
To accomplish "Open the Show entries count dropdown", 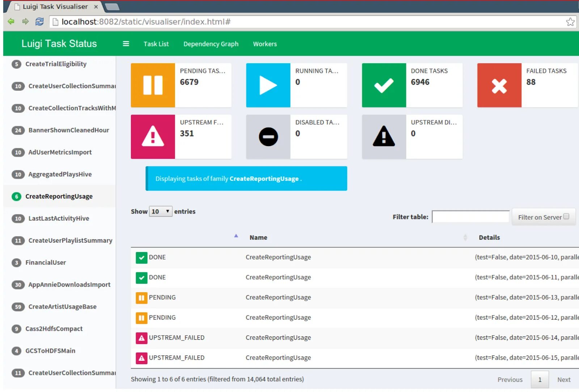I will (161, 212).
